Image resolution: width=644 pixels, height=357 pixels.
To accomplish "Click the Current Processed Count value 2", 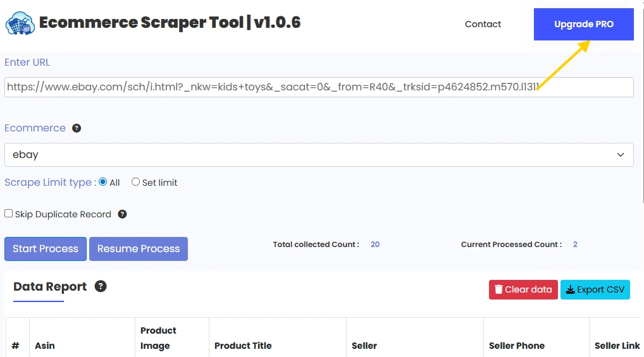I will [x=575, y=245].
